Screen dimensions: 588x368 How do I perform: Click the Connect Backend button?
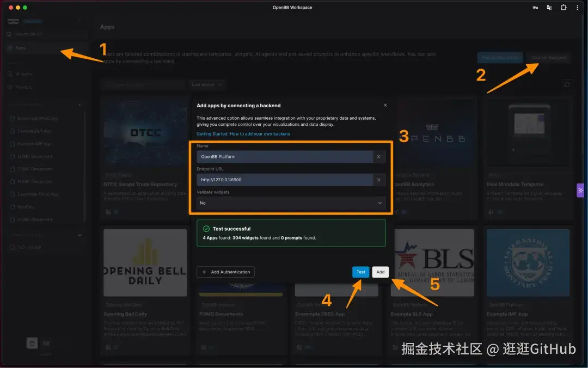548,58
